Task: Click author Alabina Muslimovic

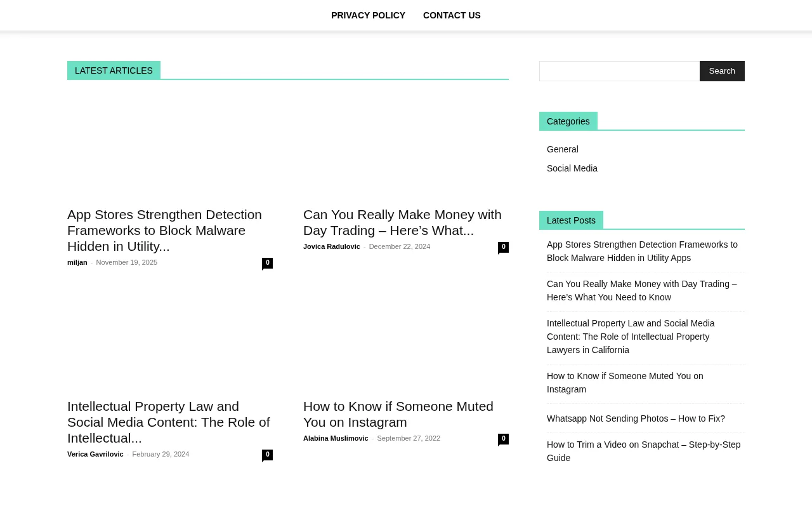Action: click(x=336, y=438)
